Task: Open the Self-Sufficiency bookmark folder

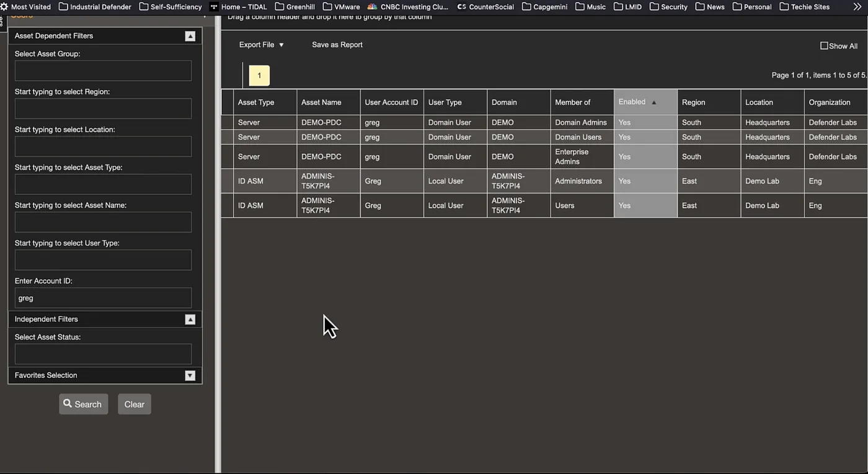Action: [x=170, y=7]
